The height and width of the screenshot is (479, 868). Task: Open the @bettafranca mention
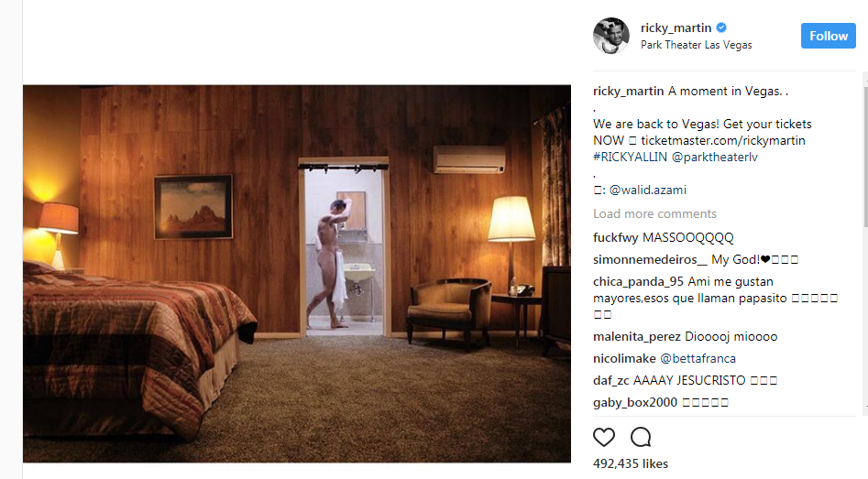click(x=698, y=358)
